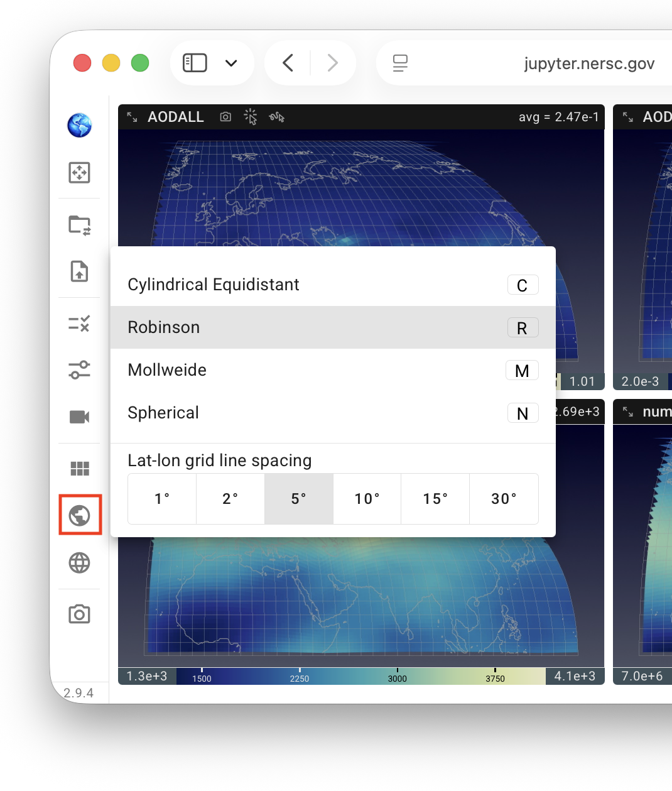This screenshot has height=791, width=672.
Task: Open the sliders settings icon
Action: click(x=80, y=370)
